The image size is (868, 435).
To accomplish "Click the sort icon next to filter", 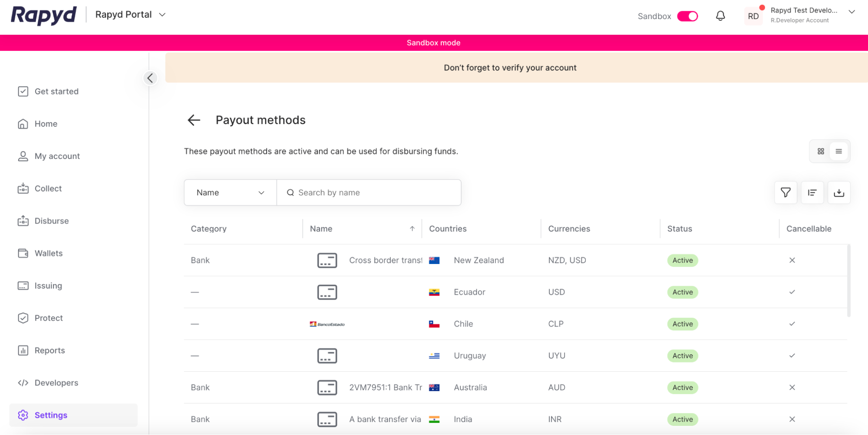I will point(812,192).
